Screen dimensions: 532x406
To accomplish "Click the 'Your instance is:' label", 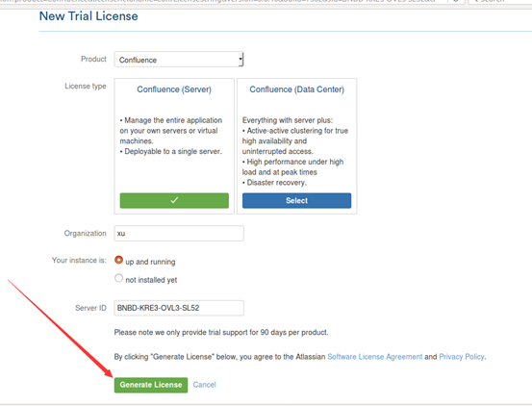I will coord(79,260).
